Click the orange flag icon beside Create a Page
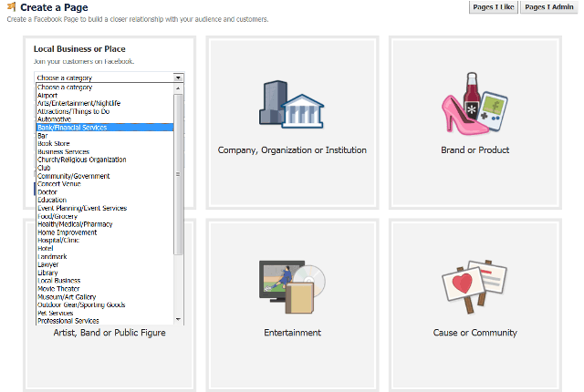 point(12,6)
